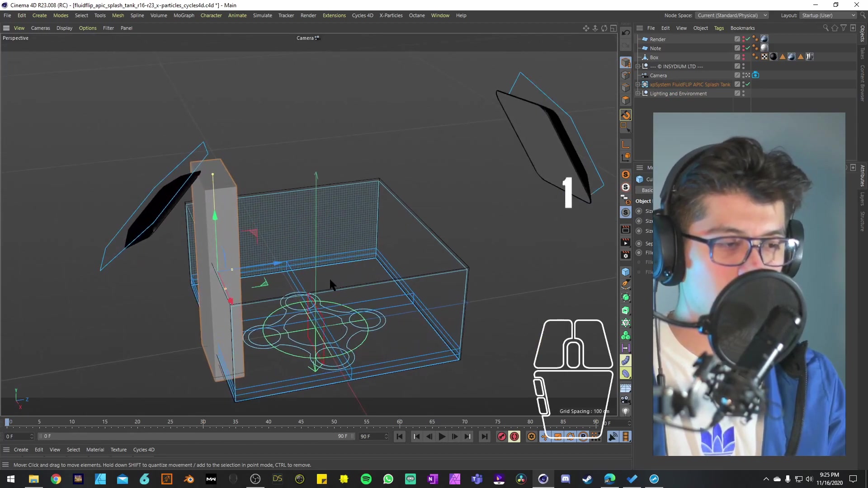Click the camera icon near the toolbar bottom

[x=626, y=400]
